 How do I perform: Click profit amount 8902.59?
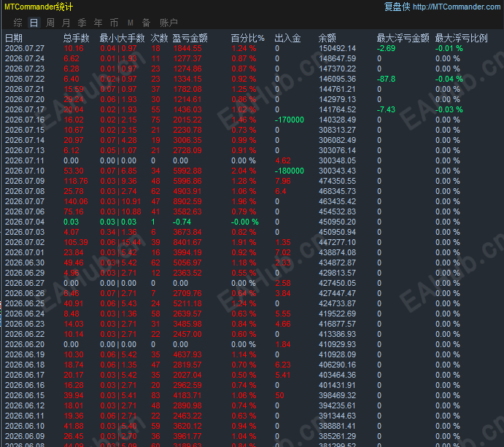click(x=187, y=201)
